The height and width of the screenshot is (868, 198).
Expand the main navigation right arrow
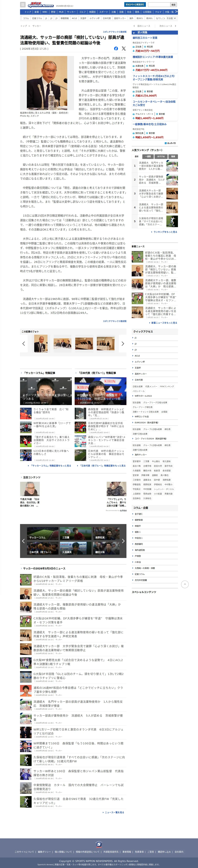point(176,12)
